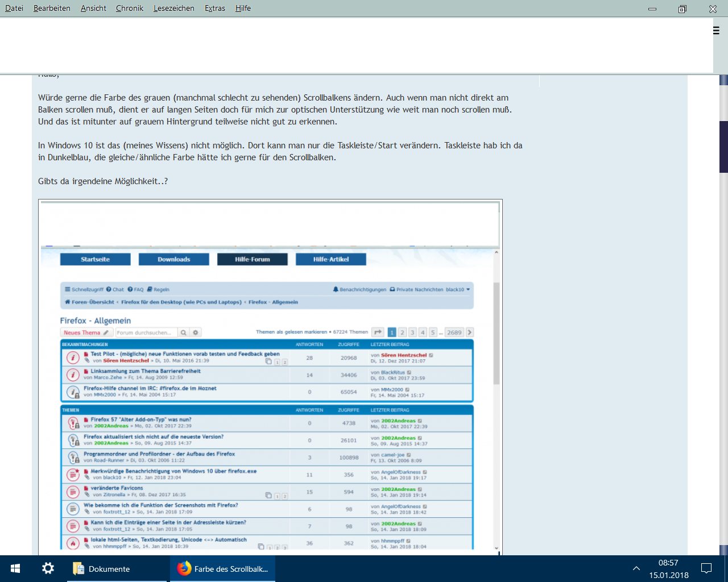
Task: Open the Windows Action Center notifications icon
Action: pos(706,568)
